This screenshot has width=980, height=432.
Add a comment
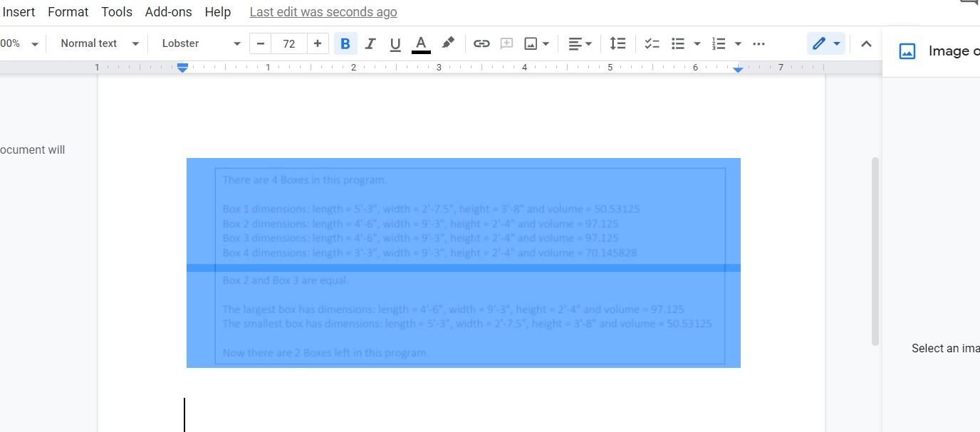pos(506,43)
